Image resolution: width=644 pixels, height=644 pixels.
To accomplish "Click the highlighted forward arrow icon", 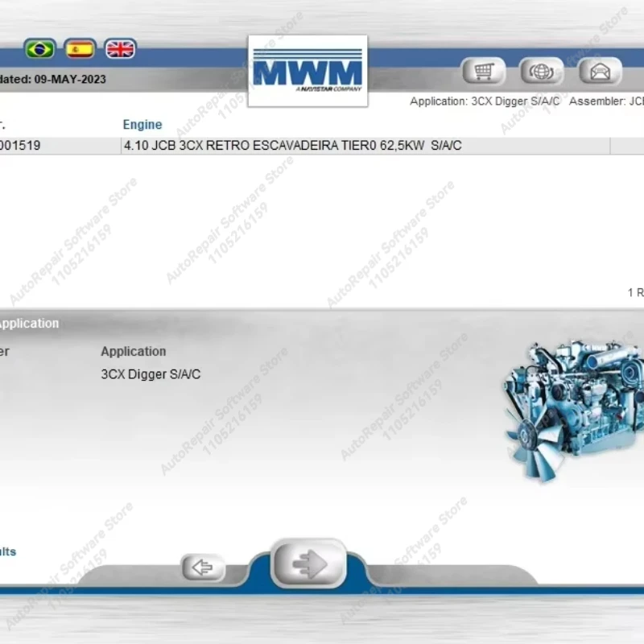I will [309, 563].
